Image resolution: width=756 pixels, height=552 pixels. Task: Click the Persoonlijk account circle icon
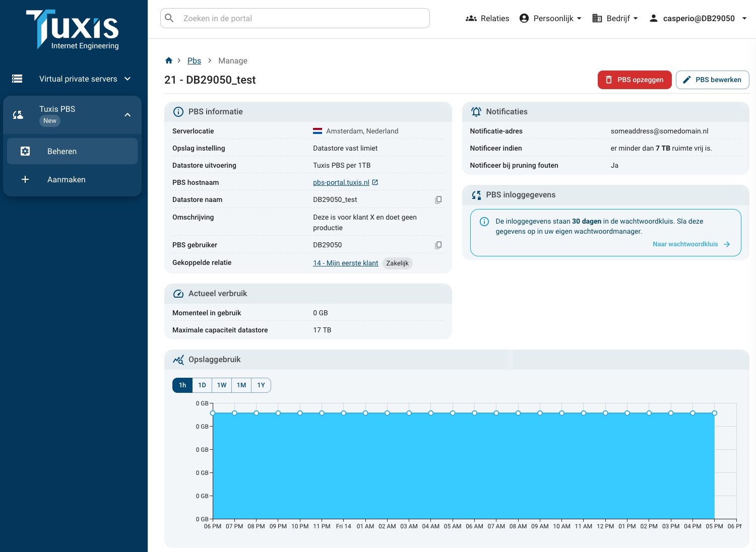click(x=524, y=18)
